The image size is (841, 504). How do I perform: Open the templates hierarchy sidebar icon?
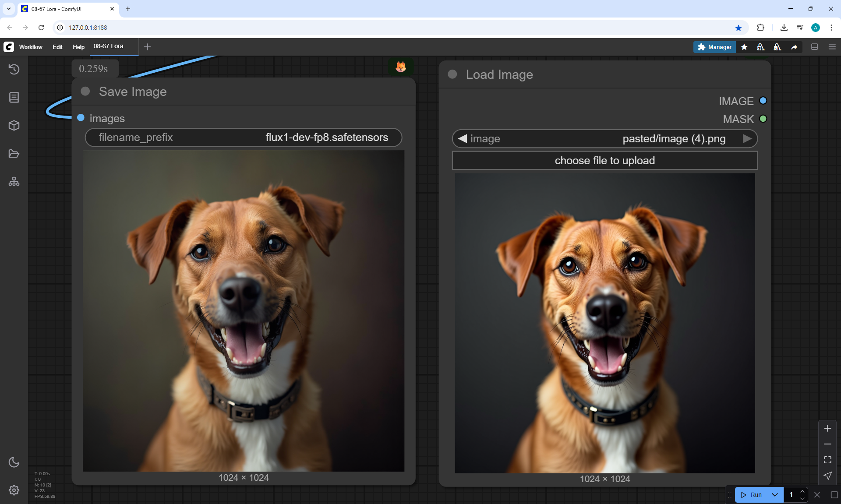tap(14, 182)
